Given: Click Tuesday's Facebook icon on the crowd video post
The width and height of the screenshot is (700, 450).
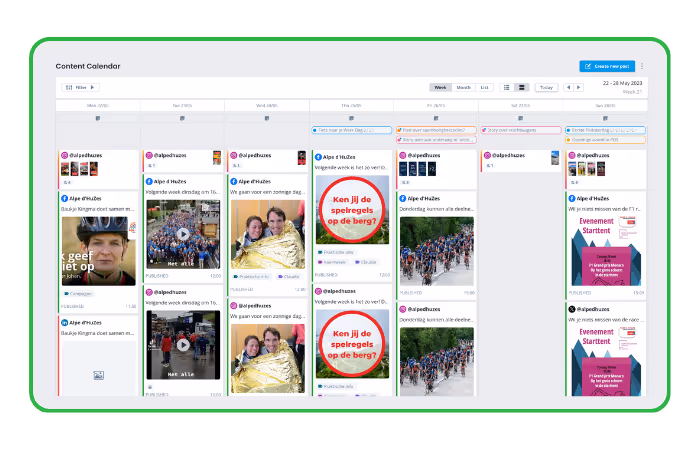Looking at the screenshot, I should click(149, 181).
